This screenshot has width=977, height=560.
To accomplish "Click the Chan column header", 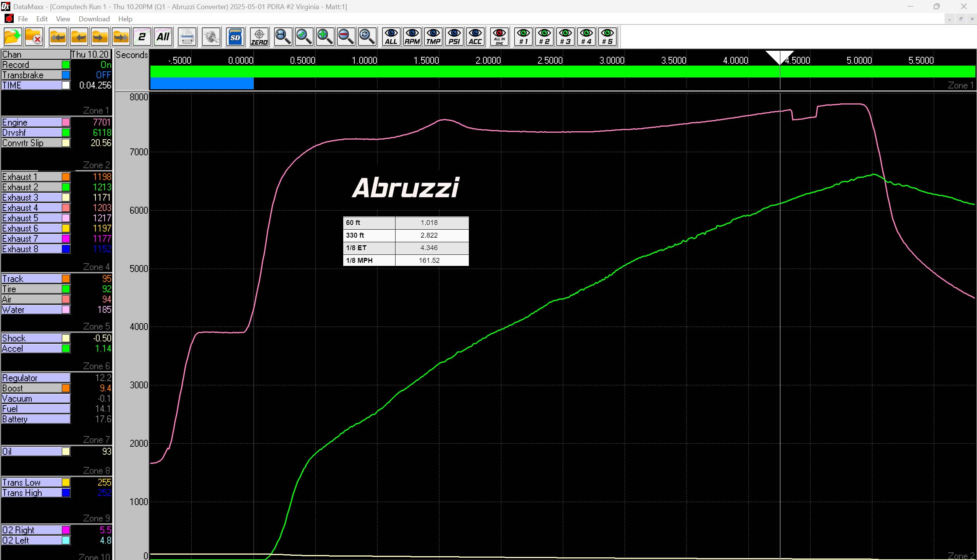I will 36,54.
